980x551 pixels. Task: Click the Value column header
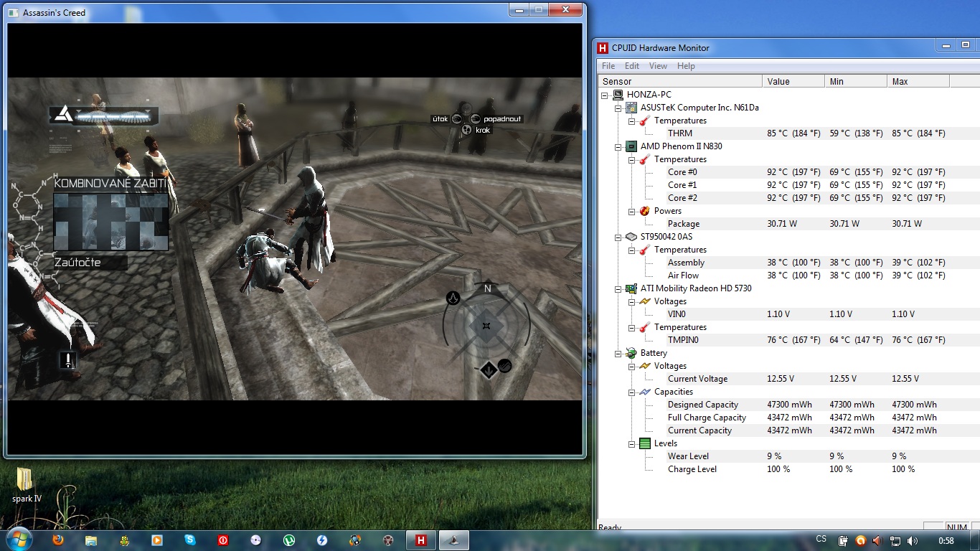click(x=793, y=82)
